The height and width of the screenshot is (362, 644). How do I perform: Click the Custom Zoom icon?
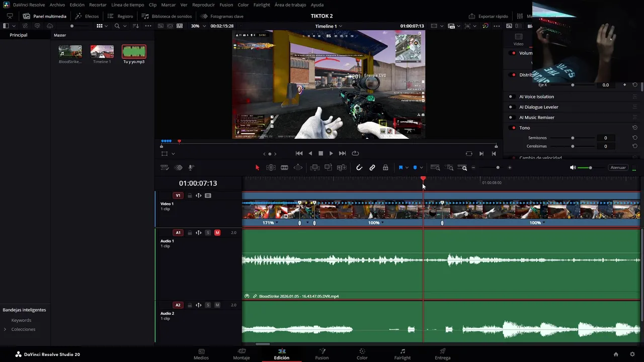(463, 167)
